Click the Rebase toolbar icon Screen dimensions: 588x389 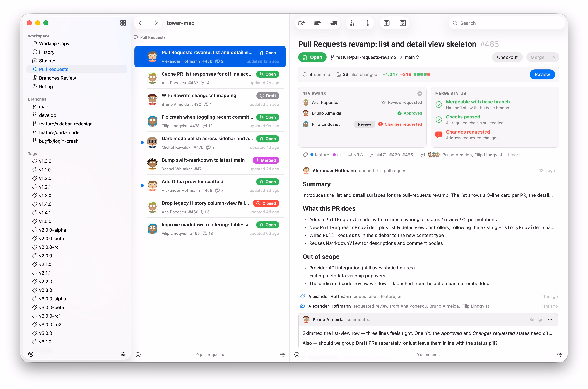(368, 23)
